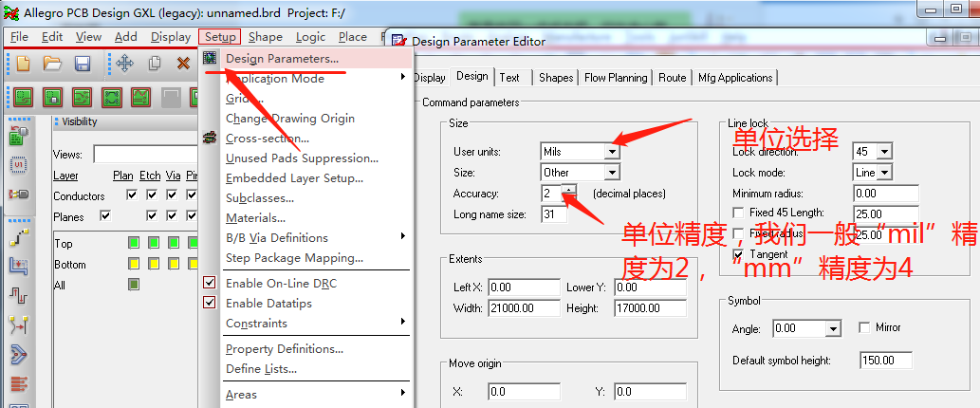Image resolution: width=980 pixels, height=408 pixels.
Task: Select the Add Connect routing tool icon
Action: pos(19,238)
